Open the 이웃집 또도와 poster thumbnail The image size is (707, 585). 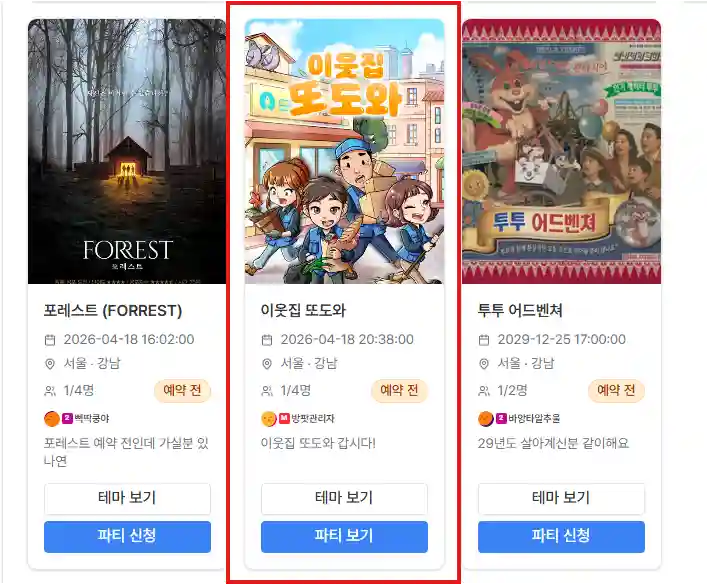point(344,152)
